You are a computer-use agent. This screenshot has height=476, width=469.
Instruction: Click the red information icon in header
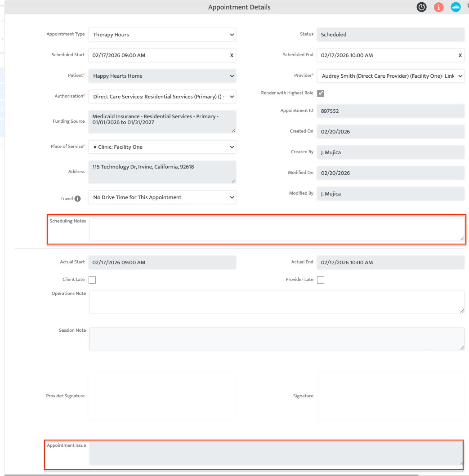438,7
